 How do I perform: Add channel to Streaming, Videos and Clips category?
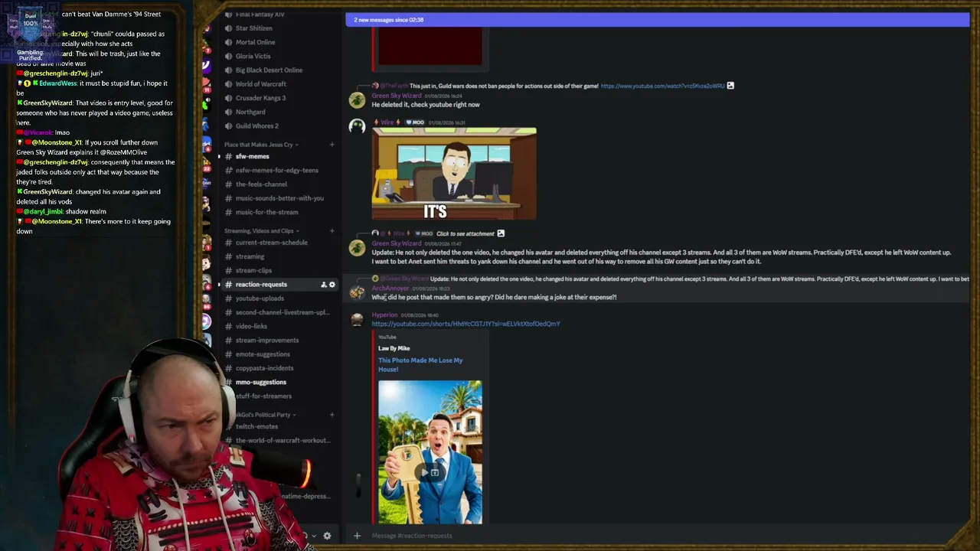332,231
